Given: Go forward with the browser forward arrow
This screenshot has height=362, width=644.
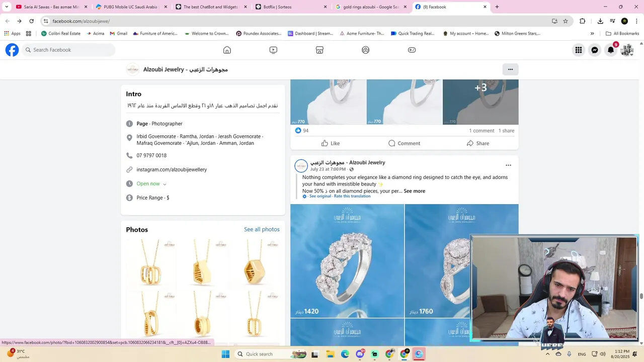Looking at the screenshot, I should coord(19,21).
